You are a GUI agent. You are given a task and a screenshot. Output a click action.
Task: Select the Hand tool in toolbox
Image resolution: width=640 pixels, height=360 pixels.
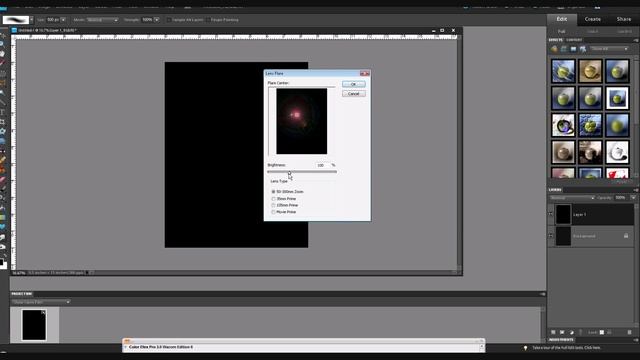click(x=2, y=53)
